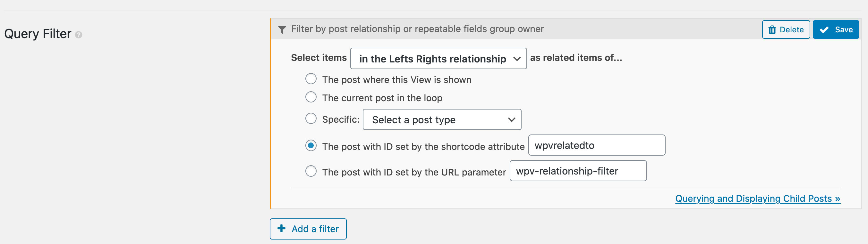Click the Query Filter help question-mark icon
This screenshot has height=244, width=868.
point(79,35)
